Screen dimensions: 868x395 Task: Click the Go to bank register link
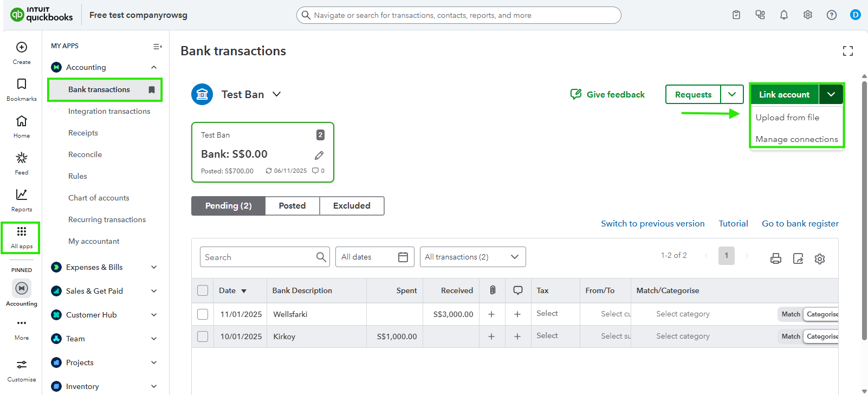tap(800, 224)
